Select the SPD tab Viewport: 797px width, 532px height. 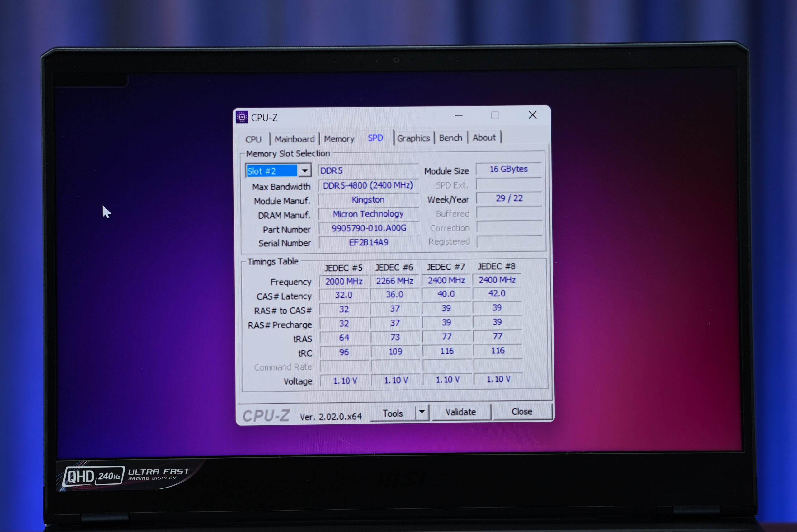pyautogui.click(x=375, y=138)
